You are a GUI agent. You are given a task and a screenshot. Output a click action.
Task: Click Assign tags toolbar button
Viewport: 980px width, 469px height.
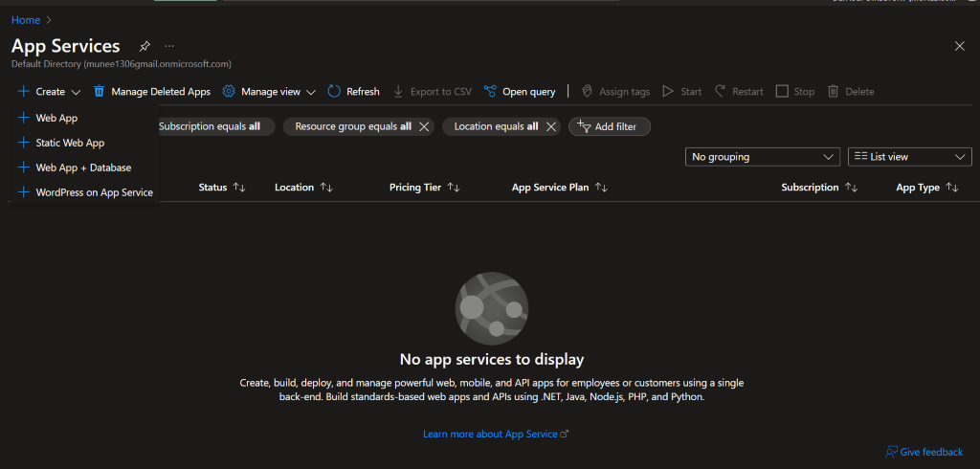[x=615, y=91]
